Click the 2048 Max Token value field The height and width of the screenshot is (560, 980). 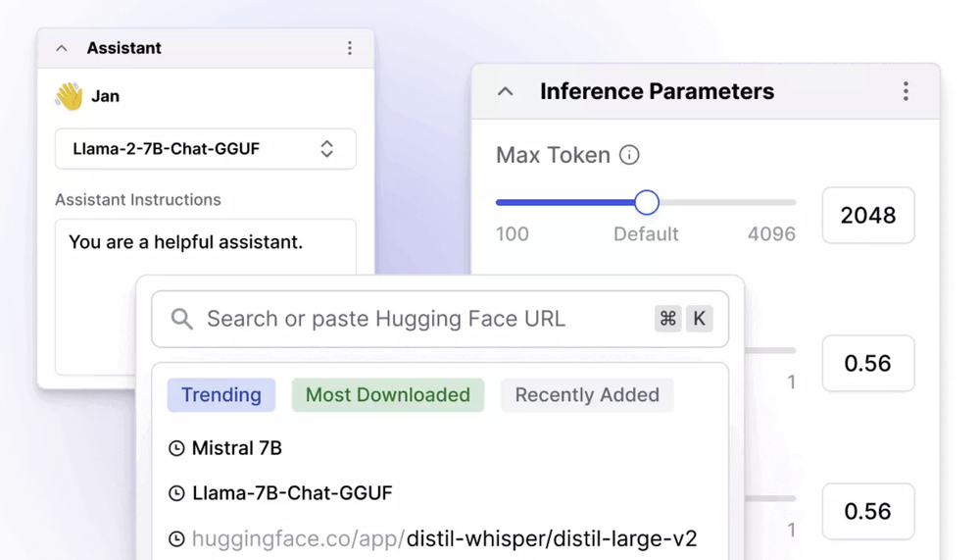[x=868, y=215]
